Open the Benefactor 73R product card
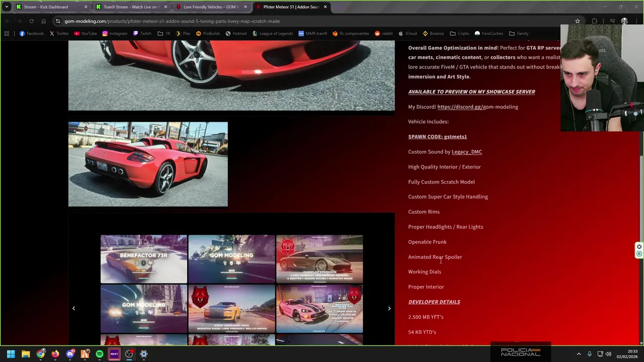644x362 pixels. [143, 259]
